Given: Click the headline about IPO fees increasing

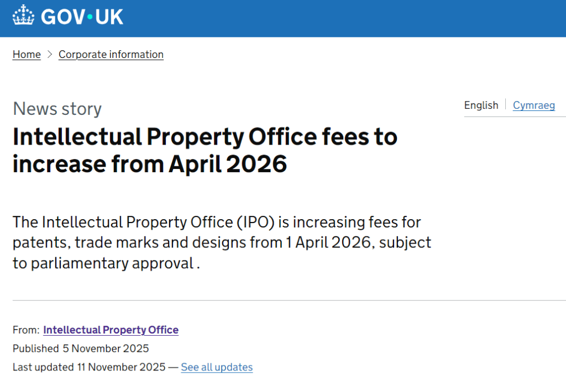Looking at the screenshot, I should click(x=205, y=150).
